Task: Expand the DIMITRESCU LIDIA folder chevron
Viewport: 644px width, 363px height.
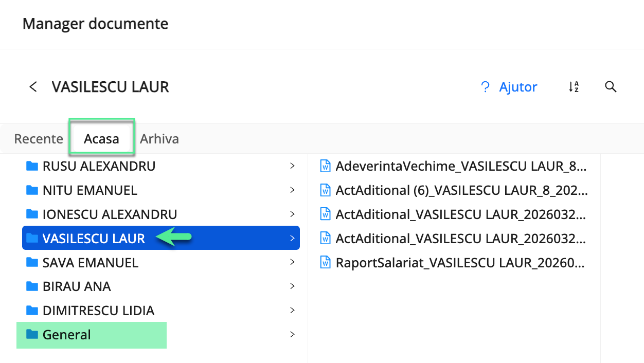Action: [x=292, y=311]
